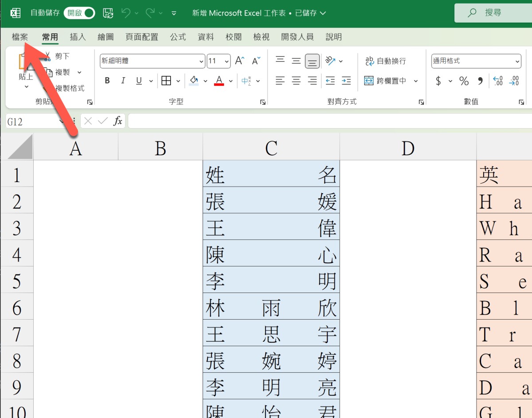Open the font name dropdown 新細明體

tap(202, 61)
